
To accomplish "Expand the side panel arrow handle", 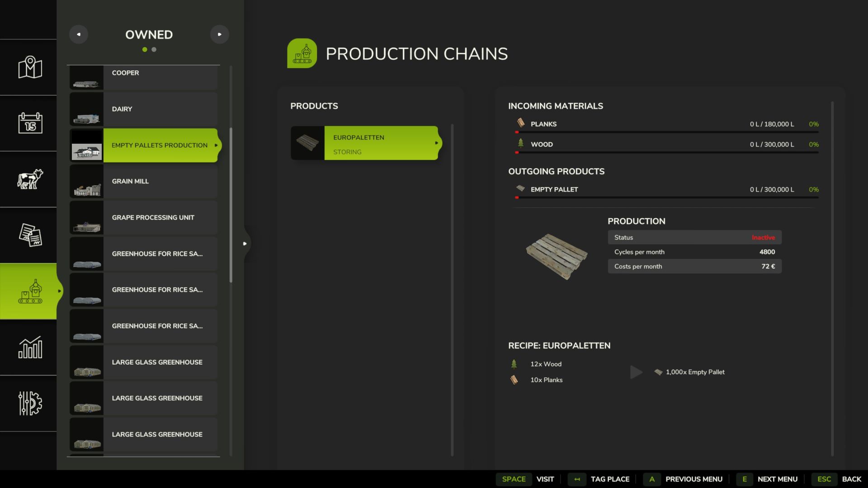I will pos(245,244).
